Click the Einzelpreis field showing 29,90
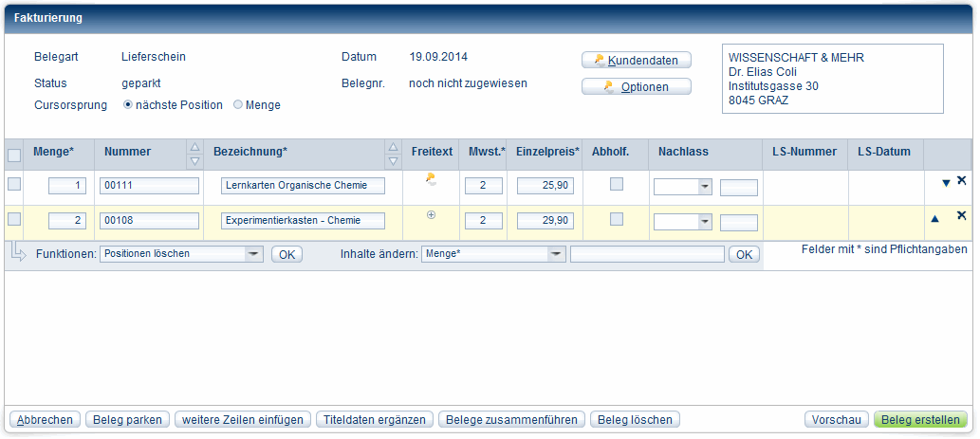Screen dimensions: 980x439 pyautogui.click(x=545, y=221)
